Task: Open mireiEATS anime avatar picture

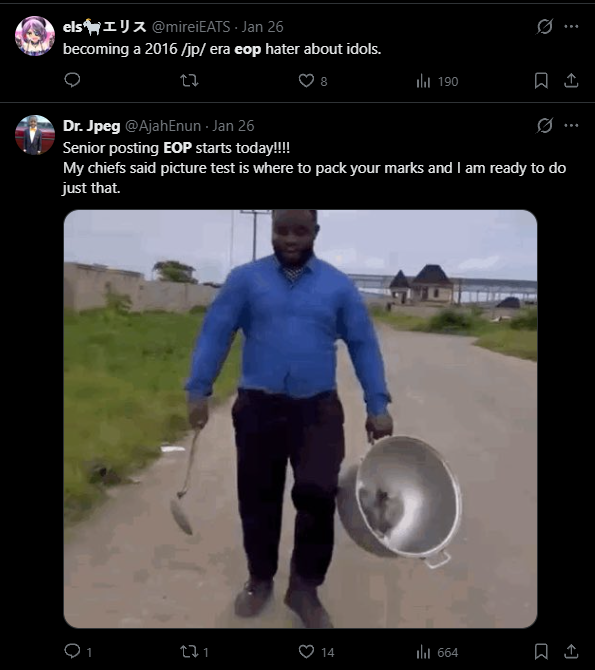Action: tap(35, 36)
